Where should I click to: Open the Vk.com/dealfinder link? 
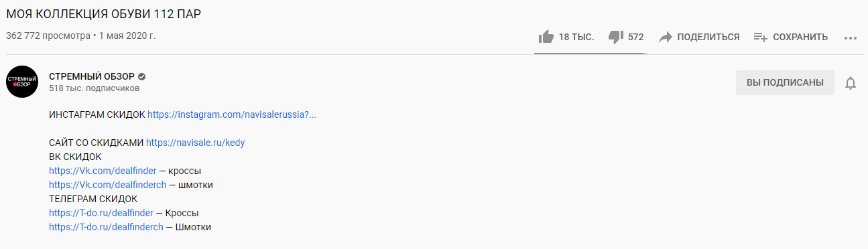pyautogui.click(x=103, y=171)
